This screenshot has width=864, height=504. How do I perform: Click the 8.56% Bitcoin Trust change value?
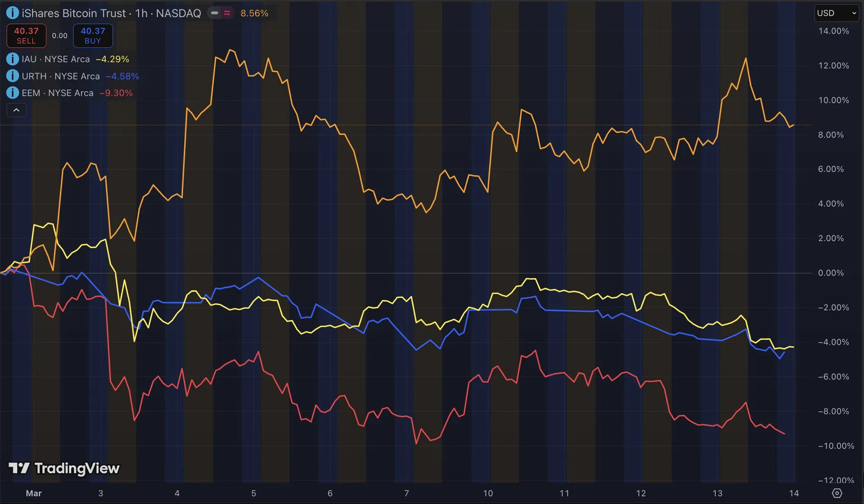point(254,13)
